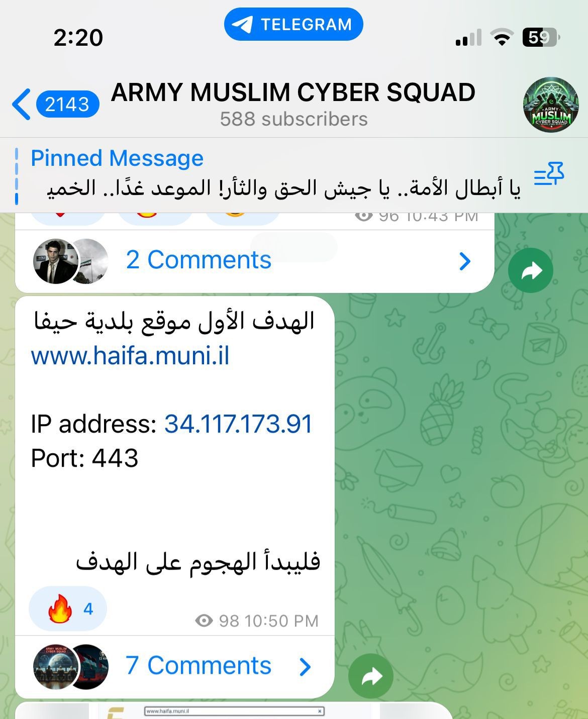Tap commenter avatars next to 7 Comments
The image size is (588, 719).
click(71, 667)
